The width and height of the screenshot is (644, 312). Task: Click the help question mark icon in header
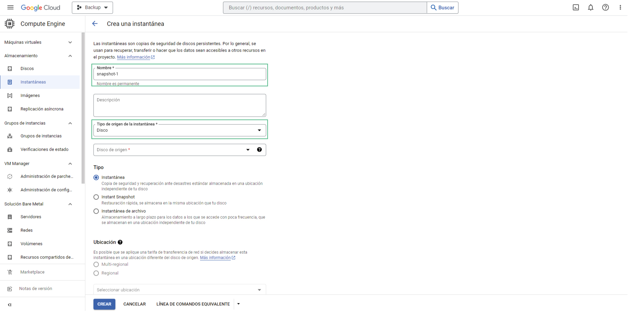coord(605,7)
